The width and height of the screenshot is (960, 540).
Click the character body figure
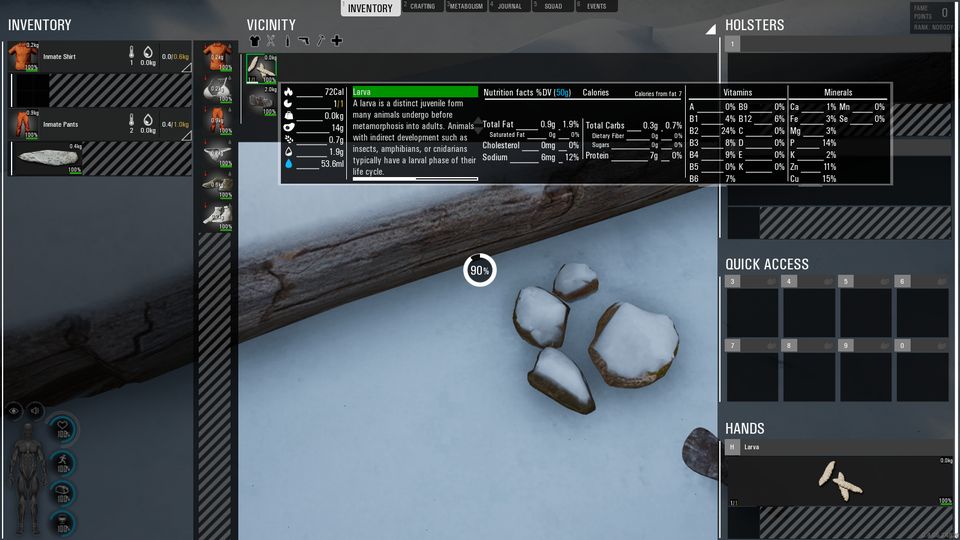[28, 479]
